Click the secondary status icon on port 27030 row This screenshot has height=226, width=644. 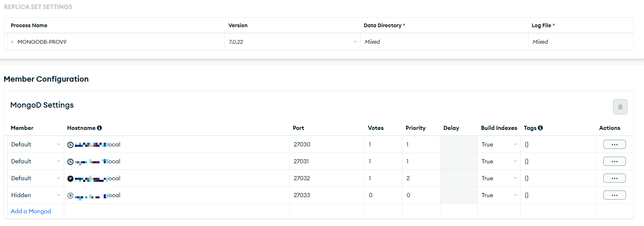coord(70,145)
